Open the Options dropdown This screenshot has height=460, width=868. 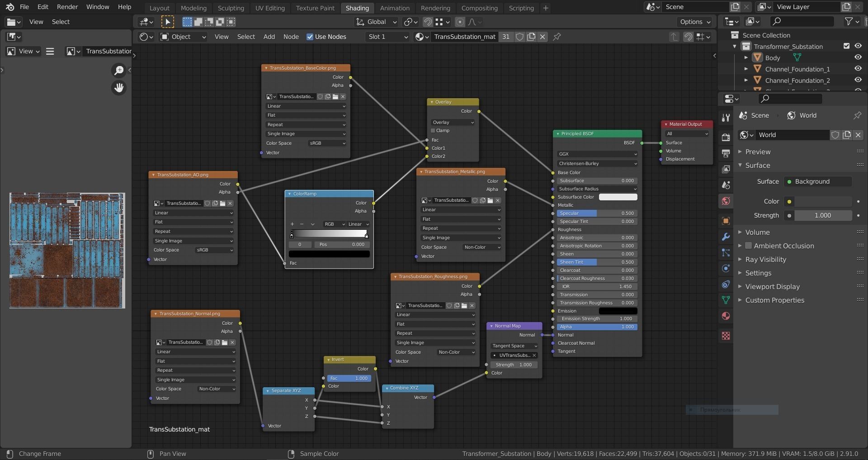pyautogui.click(x=695, y=22)
